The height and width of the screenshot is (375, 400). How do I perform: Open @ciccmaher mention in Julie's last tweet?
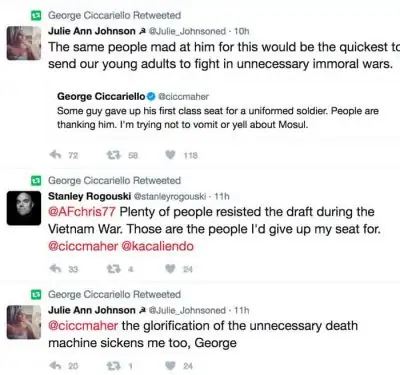(x=83, y=326)
